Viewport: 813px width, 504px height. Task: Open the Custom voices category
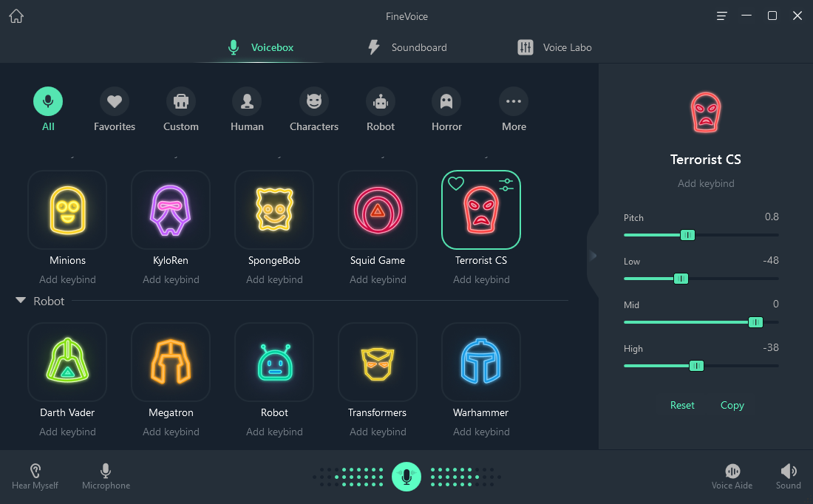click(x=181, y=109)
